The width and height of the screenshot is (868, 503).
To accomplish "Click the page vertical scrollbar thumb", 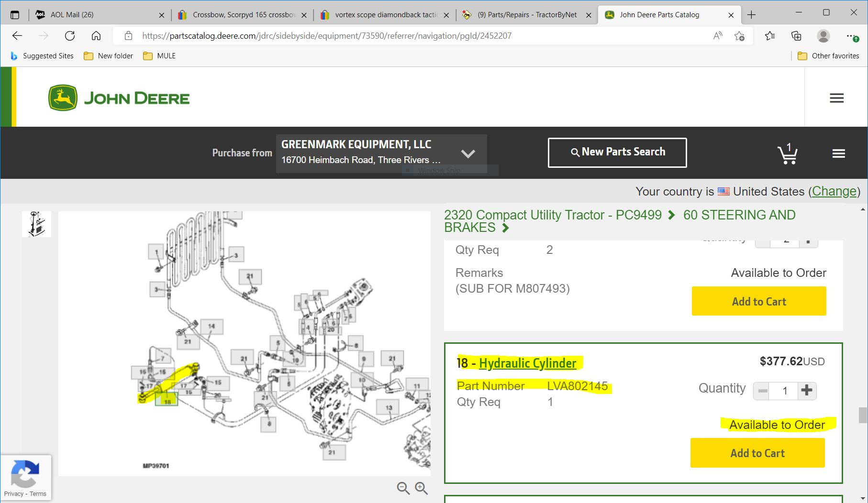I will click(x=863, y=415).
